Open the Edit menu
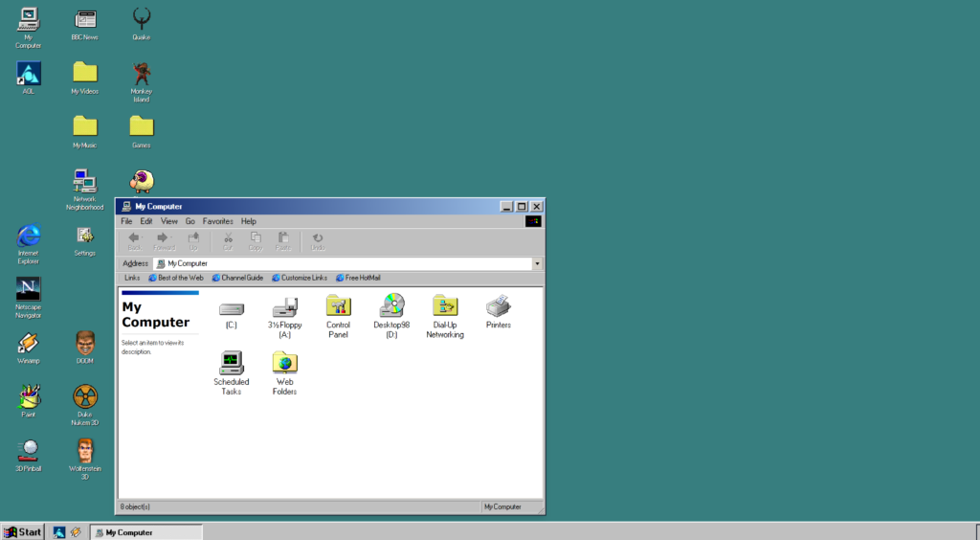 (x=146, y=221)
